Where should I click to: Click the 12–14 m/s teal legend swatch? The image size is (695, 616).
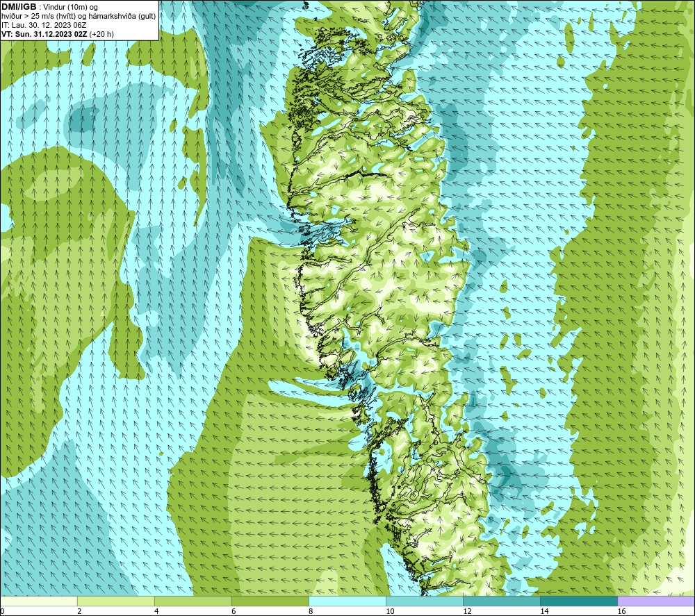tap(502, 601)
